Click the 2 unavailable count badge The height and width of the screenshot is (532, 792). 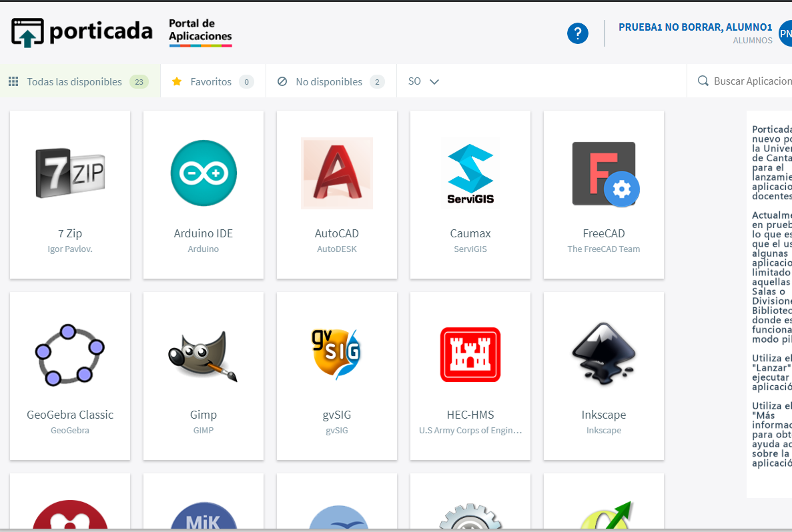coord(377,82)
